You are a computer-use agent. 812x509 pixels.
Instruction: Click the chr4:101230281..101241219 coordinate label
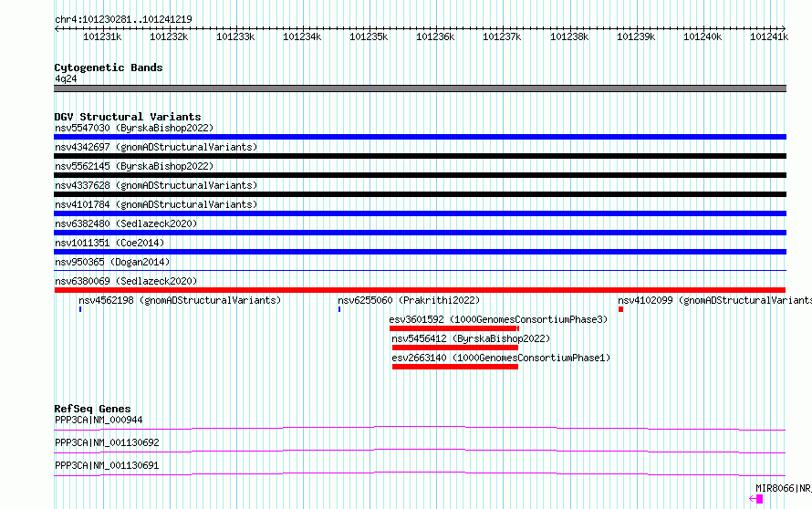(123, 19)
